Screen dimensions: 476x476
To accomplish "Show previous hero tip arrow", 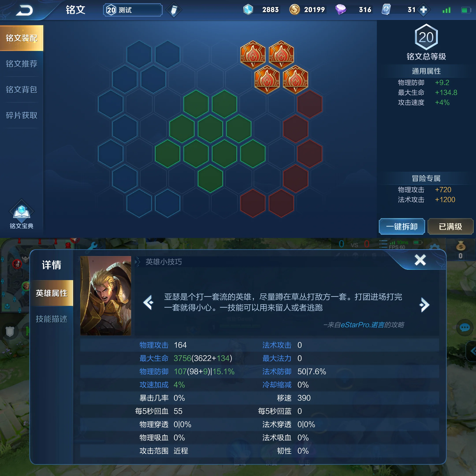I will coord(149,302).
